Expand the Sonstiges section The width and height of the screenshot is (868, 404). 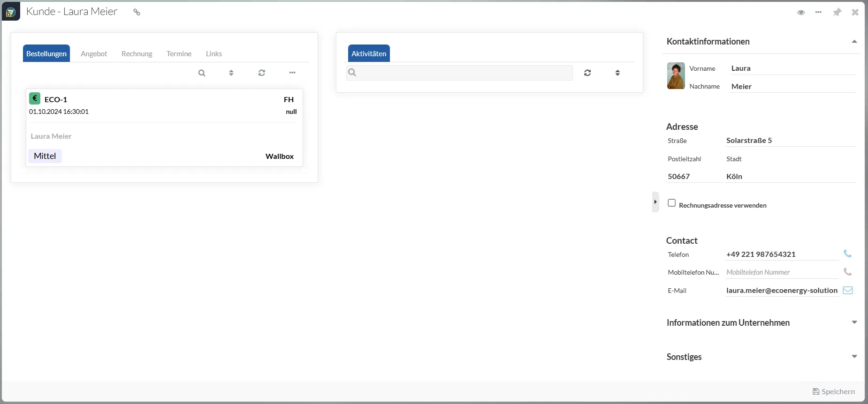click(854, 357)
